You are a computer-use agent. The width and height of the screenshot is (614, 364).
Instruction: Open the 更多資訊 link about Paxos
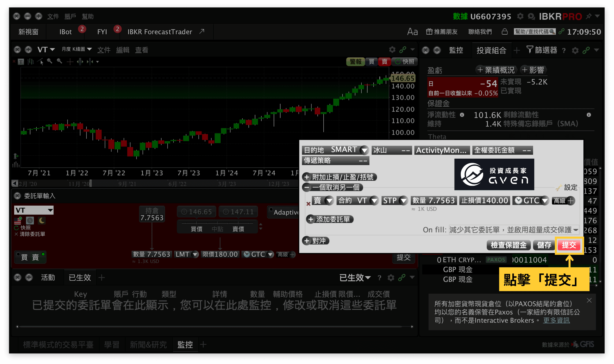pos(556,320)
